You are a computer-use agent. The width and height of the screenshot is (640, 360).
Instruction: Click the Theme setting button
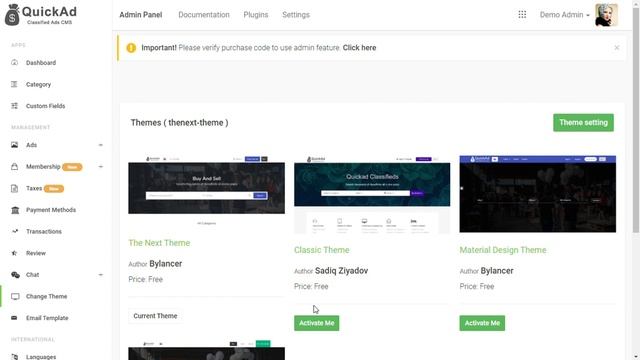tap(583, 122)
